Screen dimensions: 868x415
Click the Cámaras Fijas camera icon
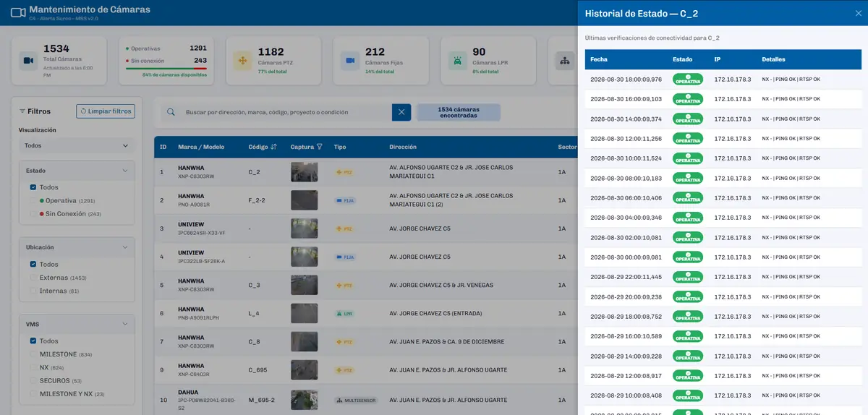click(350, 61)
